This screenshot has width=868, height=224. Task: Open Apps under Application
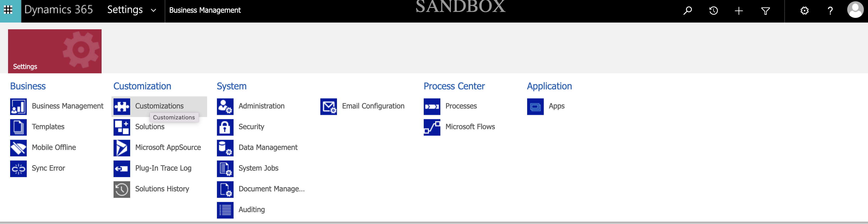coord(556,106)
